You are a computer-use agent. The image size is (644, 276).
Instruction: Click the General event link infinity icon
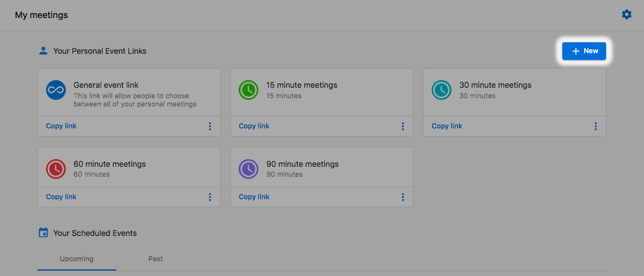click(56, 90)
